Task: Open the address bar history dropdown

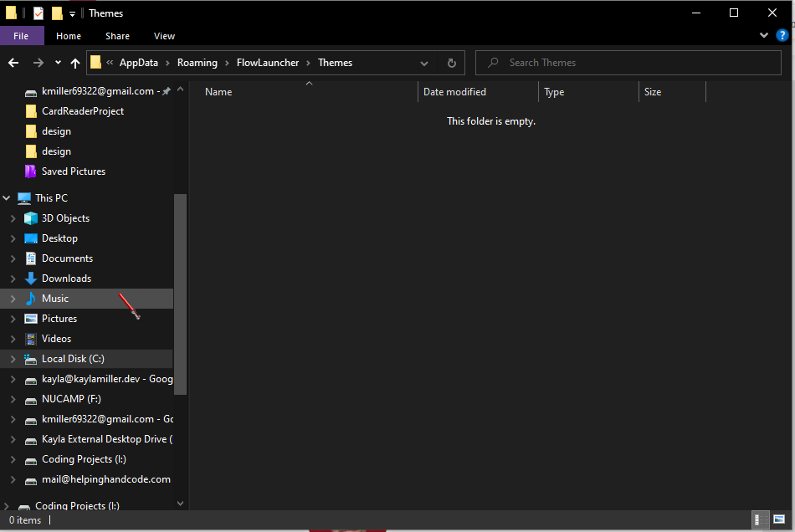Action: click(424, 63)
